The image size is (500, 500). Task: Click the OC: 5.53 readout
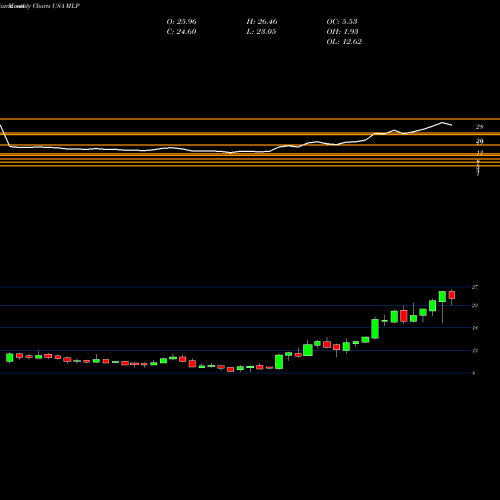pyautogui.click(x=342, y=22)
